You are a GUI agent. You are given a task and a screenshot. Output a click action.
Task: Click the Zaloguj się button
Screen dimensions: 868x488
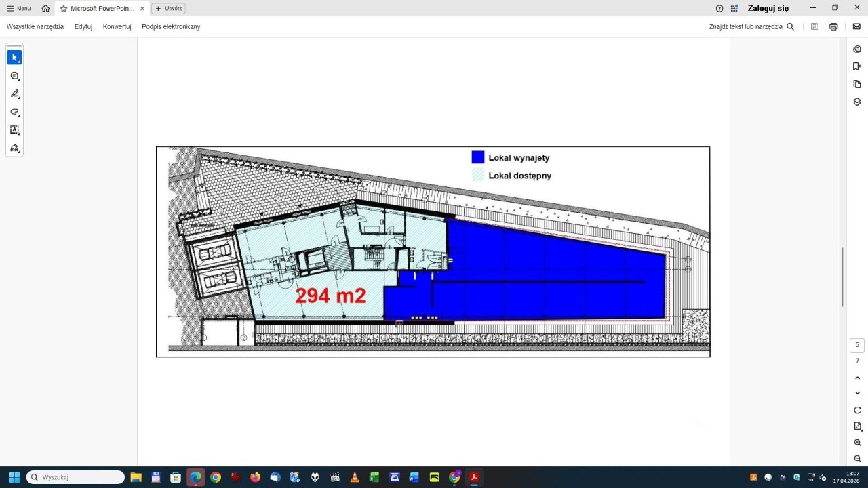(768, 8)
